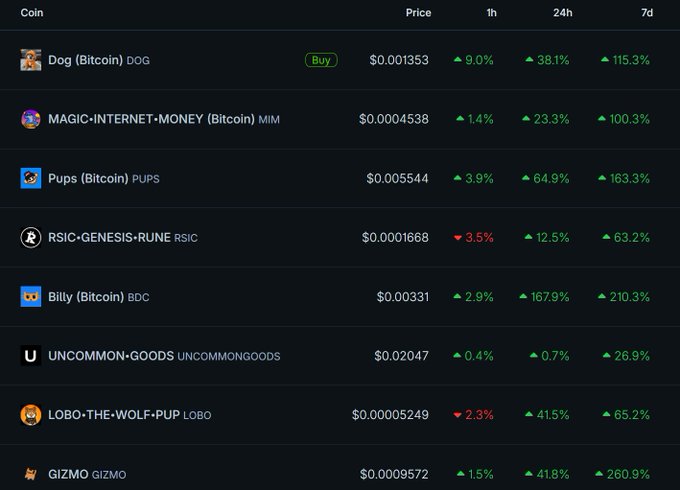Screen dimensions: 680x490
Task: Click the MAGIC•INTERNET•MONEY coin logo
Action: (x=31, y=119)
